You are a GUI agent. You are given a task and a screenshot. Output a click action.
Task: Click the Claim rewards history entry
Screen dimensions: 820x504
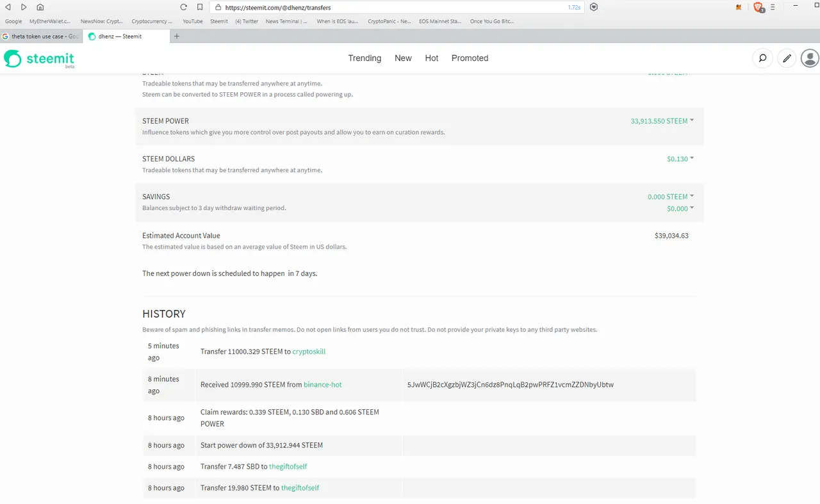(x=290, y=418)
